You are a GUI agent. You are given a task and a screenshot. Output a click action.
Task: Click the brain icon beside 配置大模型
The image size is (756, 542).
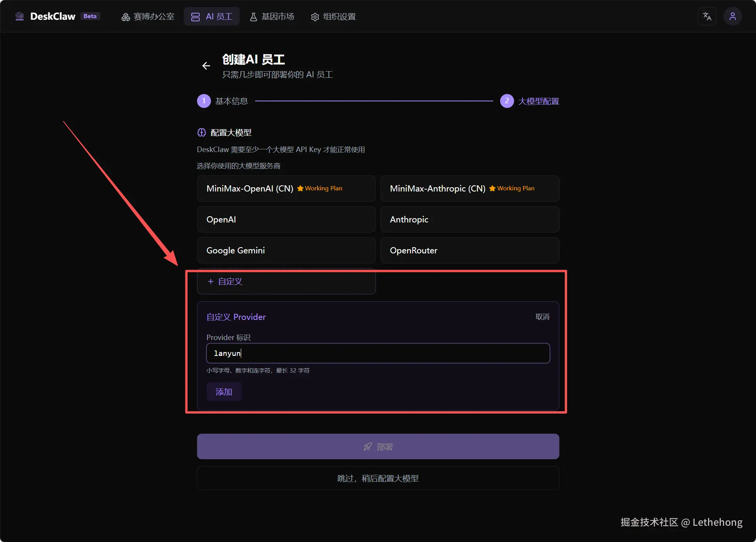click(x=201, y=132)
